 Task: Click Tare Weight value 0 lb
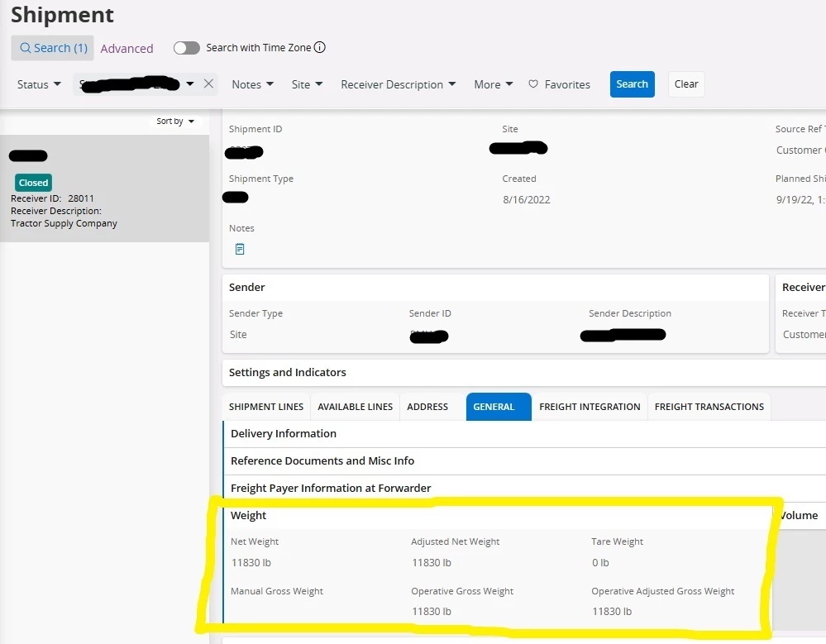coord(600,562)
